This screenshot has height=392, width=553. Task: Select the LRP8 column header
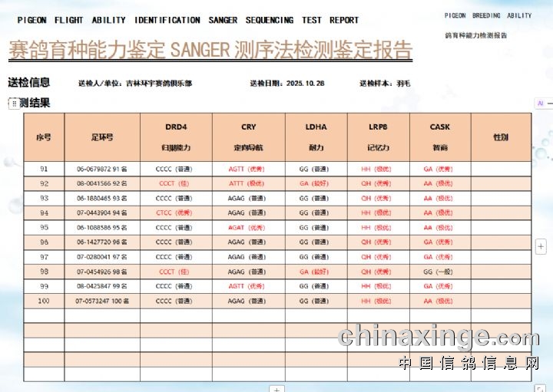[377, 137]
